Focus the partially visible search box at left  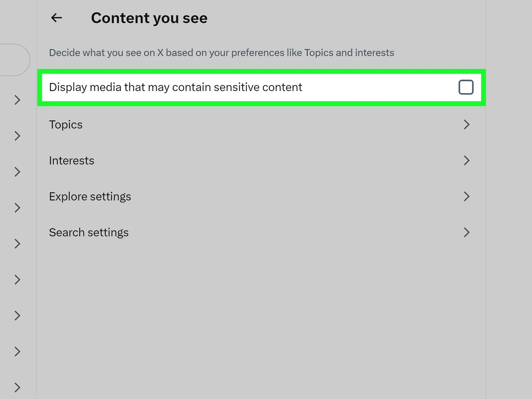point(15,60)
